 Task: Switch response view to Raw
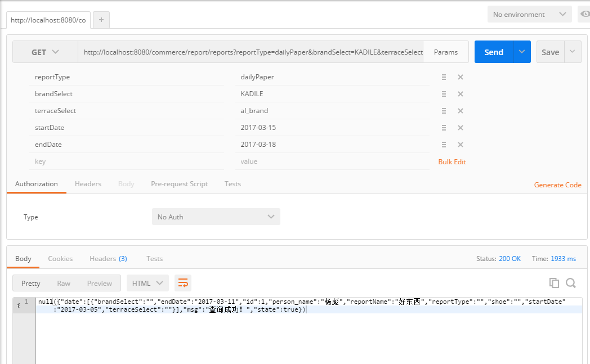(x=64, y=283)
